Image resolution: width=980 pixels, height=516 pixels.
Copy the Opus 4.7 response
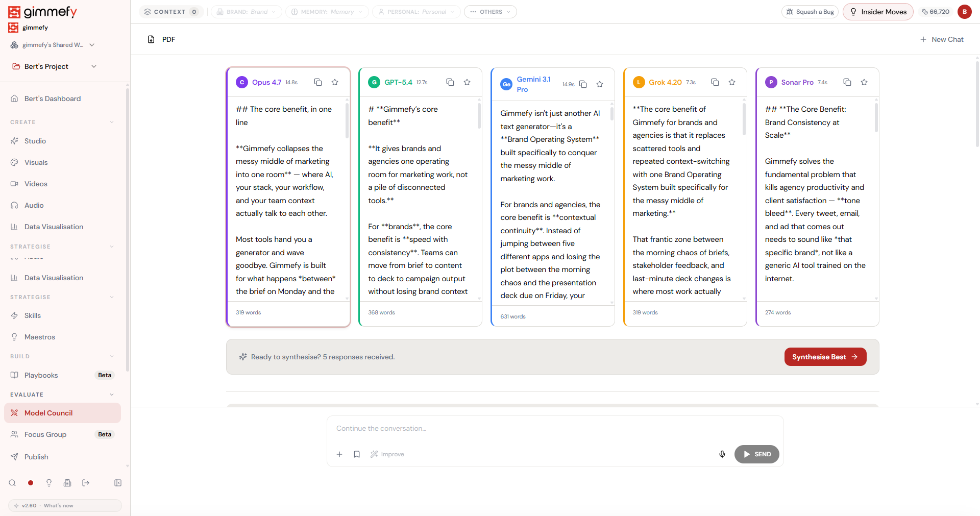[318, 82]
